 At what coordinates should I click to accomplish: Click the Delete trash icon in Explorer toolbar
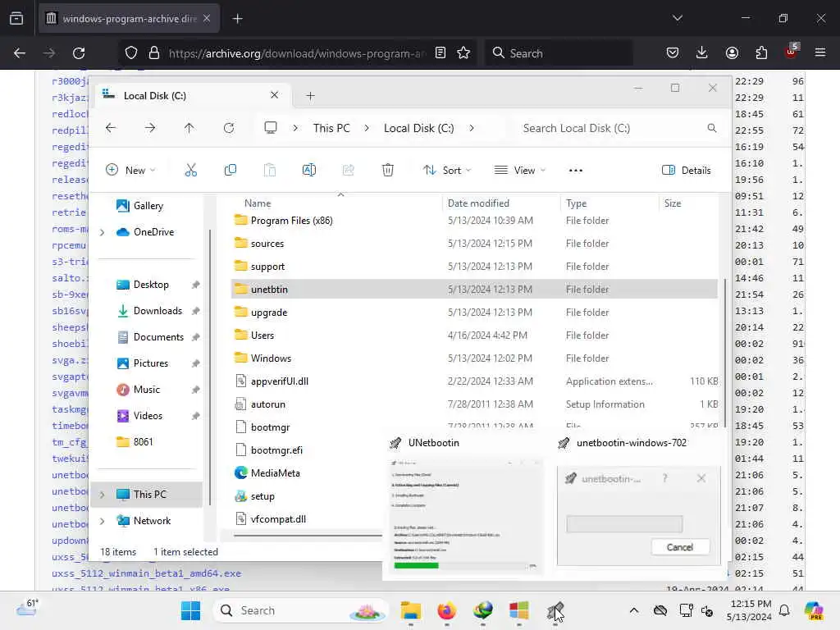(x=388, y=171)
